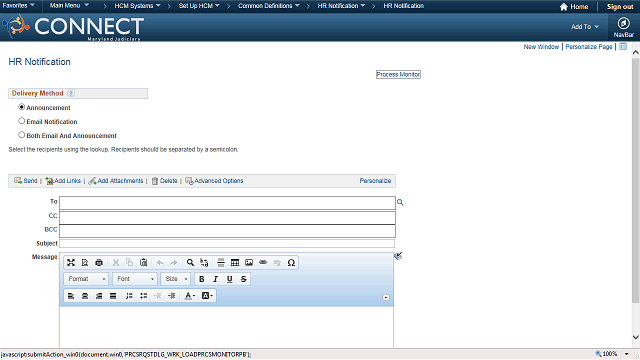Screen dimensions: 640x360
Task: Justify the text
Action: pos(113,296)
